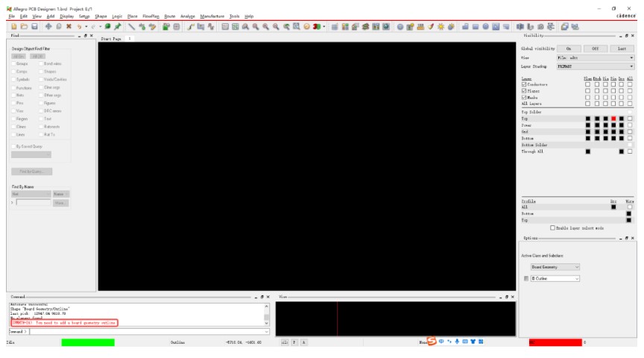Click the subclass color box beside Outline
This screenshot has height=358, width=644.
[526, 278]
